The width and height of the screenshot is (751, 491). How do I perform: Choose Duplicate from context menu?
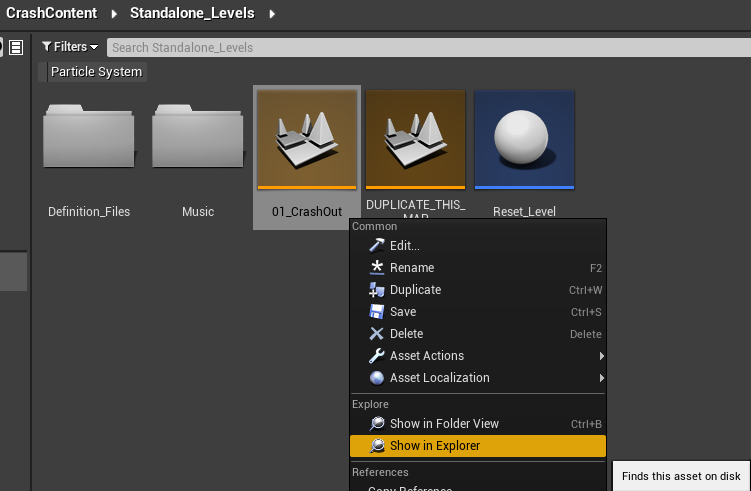click(478, 289)
